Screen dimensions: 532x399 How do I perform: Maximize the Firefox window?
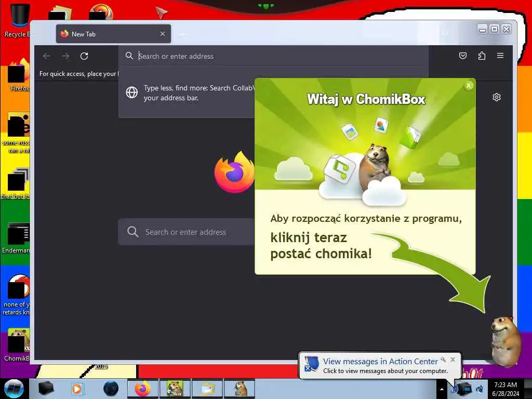[495, 29]
